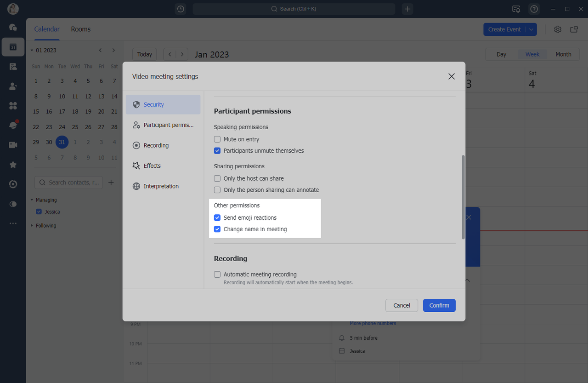Image resolution: width=588 pixels, height=383 pixels.
Task: Open the favorites star icon in sidebar
Action: pos(13,165)
